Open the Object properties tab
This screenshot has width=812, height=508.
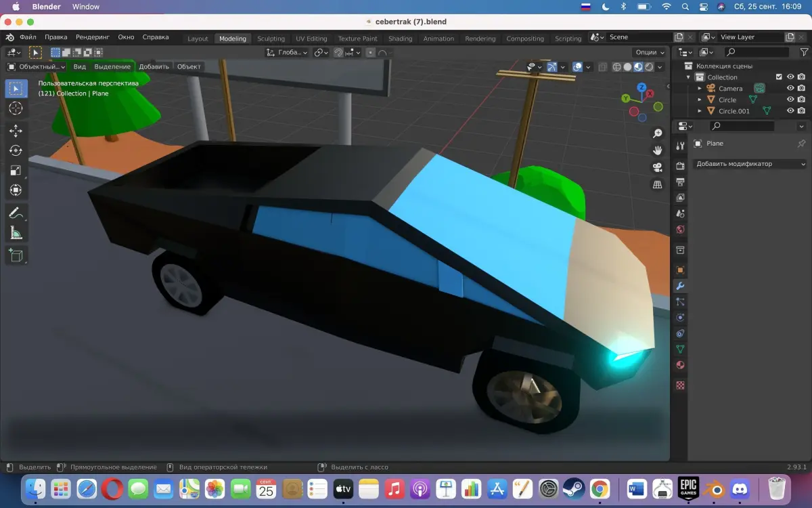(x=680, y=270)
